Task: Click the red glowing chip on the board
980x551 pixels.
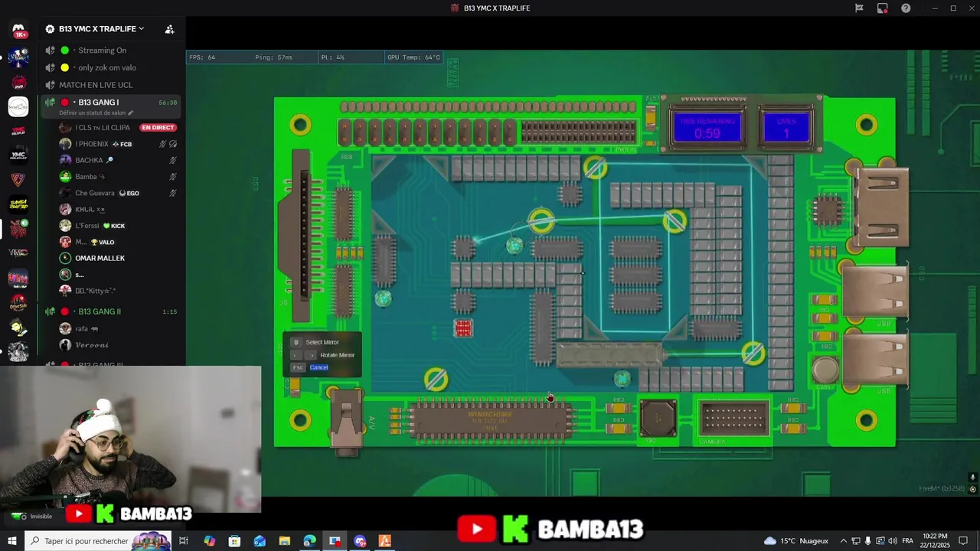Action: 463,328
